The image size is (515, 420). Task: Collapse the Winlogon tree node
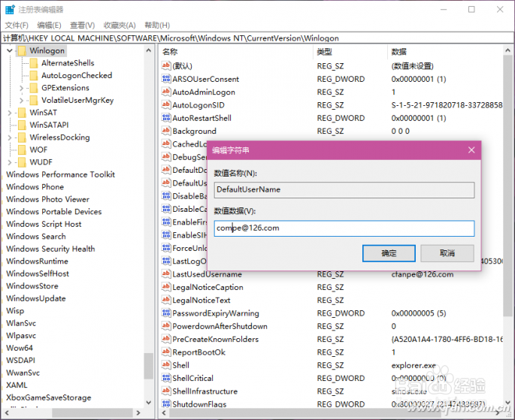10,50
